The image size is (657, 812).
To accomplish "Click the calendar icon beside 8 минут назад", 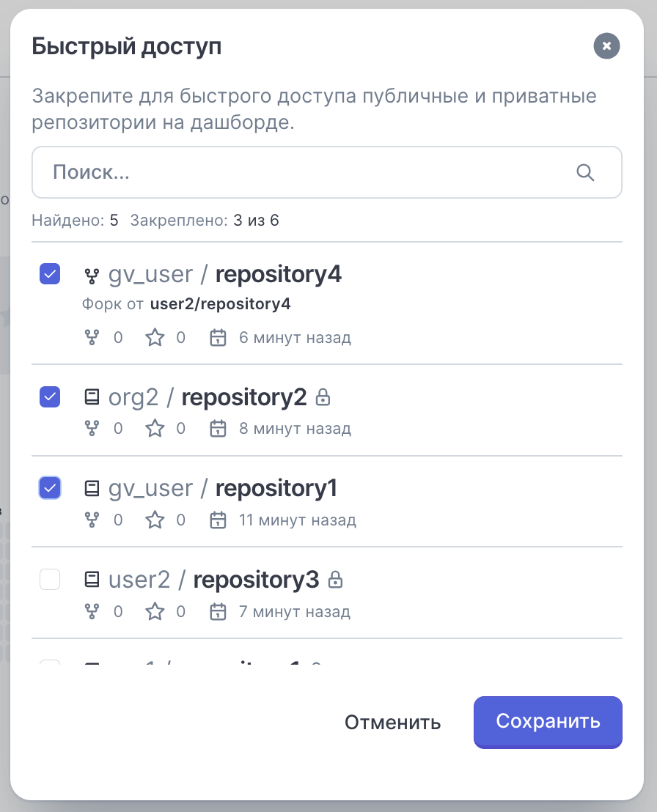I will point(218,429).
